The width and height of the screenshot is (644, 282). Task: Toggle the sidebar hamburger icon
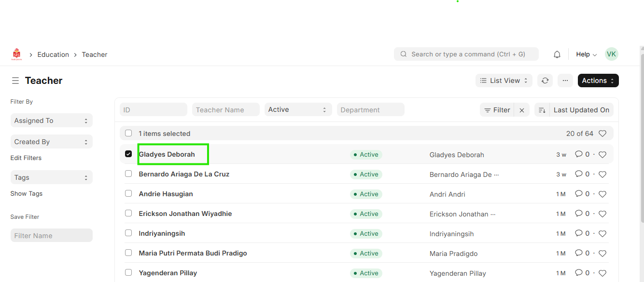point(15,81)
